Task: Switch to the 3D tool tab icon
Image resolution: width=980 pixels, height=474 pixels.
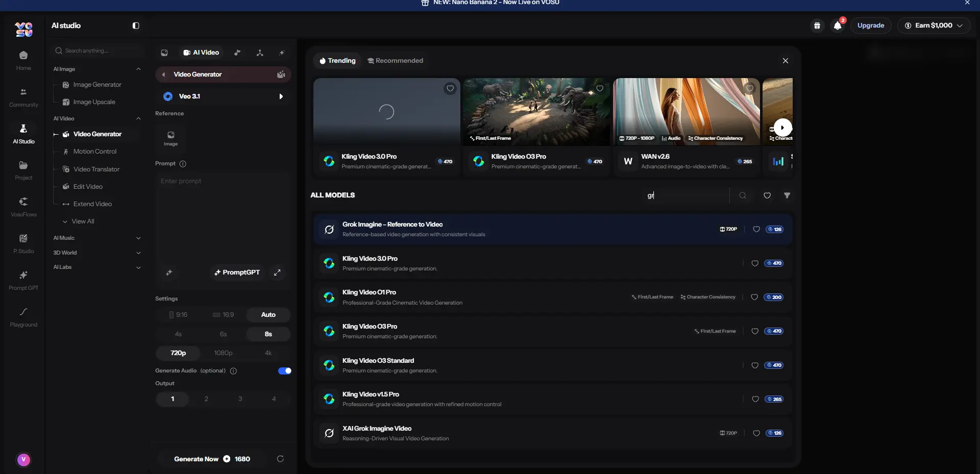Action: [x=260, y=53]
